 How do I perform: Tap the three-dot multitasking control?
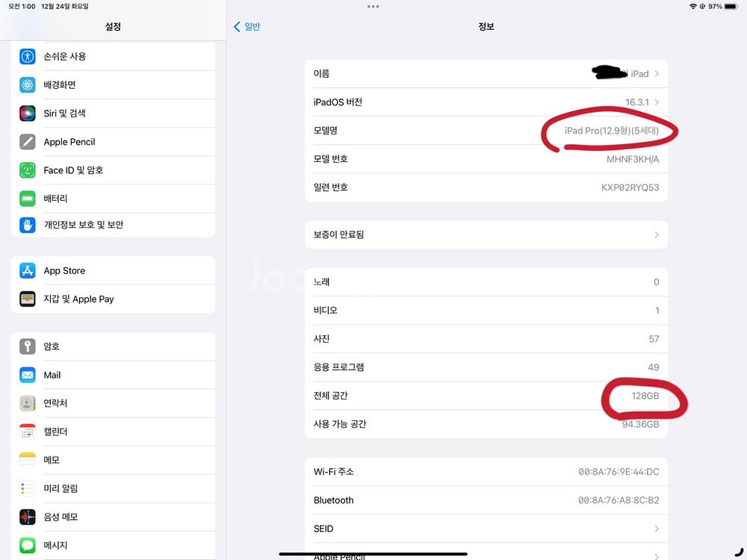373,7
